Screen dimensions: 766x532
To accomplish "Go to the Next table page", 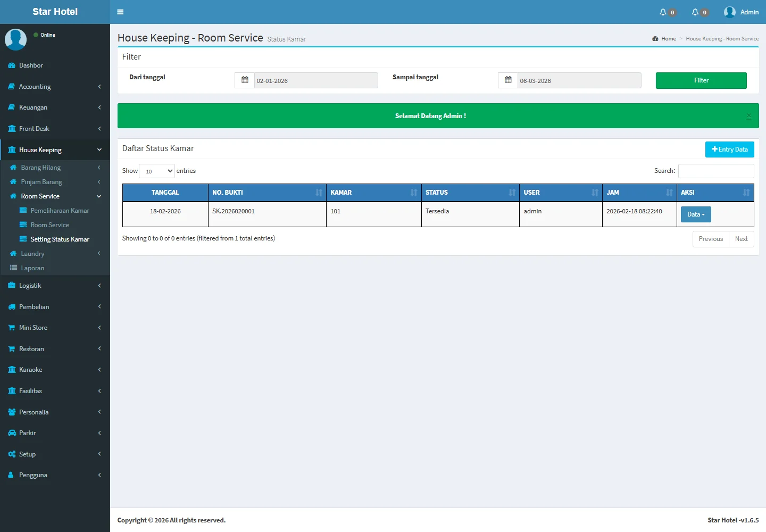I will [x=741, y=239].
